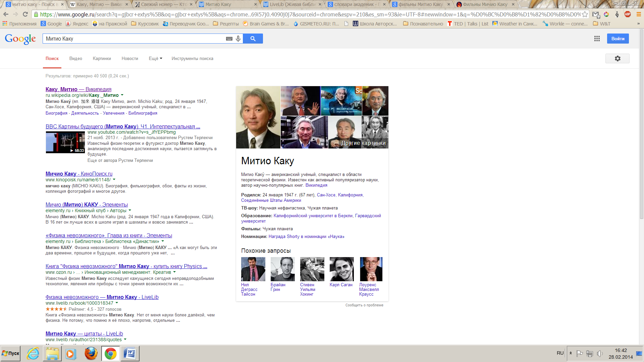Screen dimensions: 644x362
Task: Click the AdBlock Plus extension icon
Action: coord(628,14)
